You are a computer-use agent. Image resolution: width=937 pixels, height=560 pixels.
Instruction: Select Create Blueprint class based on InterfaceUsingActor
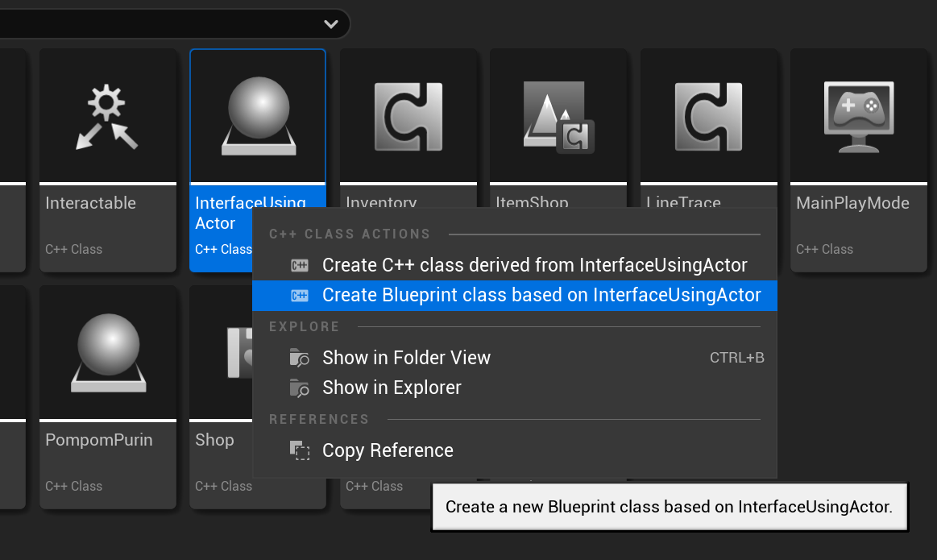(515, 295)
